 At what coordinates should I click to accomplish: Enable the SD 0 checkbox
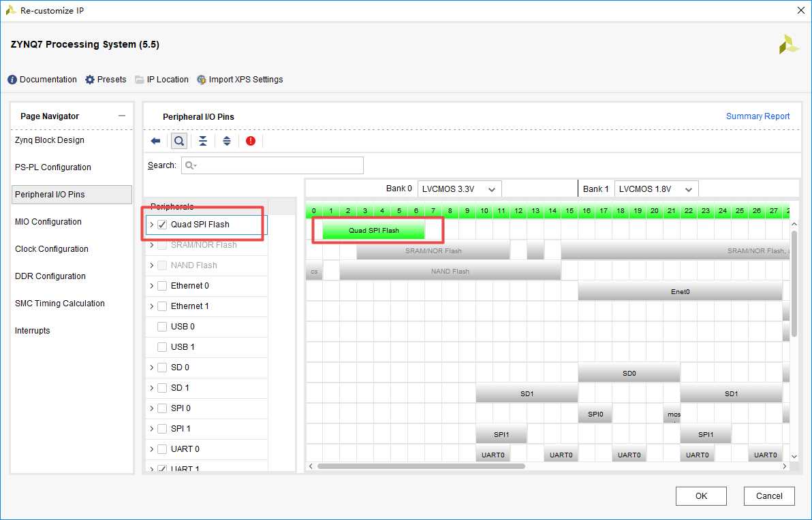point(162,368)
